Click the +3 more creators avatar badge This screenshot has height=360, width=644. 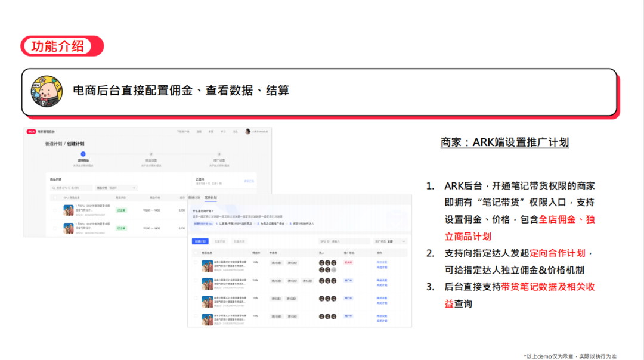(333, 270)
